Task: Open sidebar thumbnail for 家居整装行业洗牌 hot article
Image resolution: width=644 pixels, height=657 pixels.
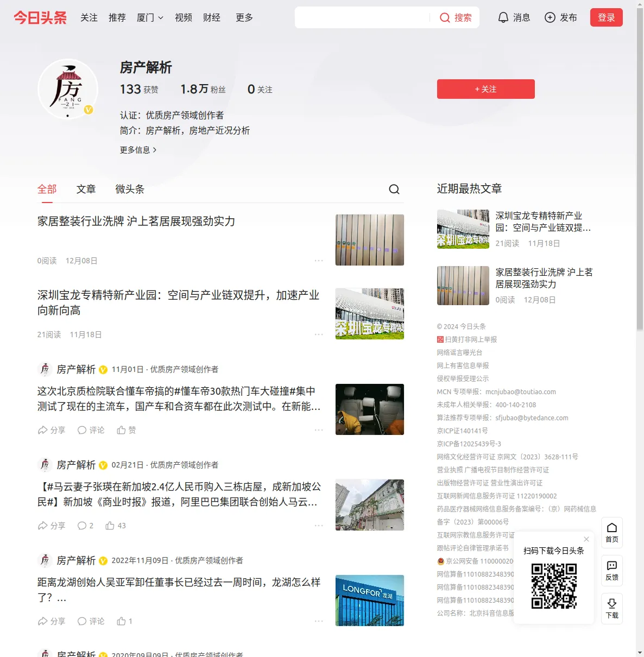Action: click(463, 286)
